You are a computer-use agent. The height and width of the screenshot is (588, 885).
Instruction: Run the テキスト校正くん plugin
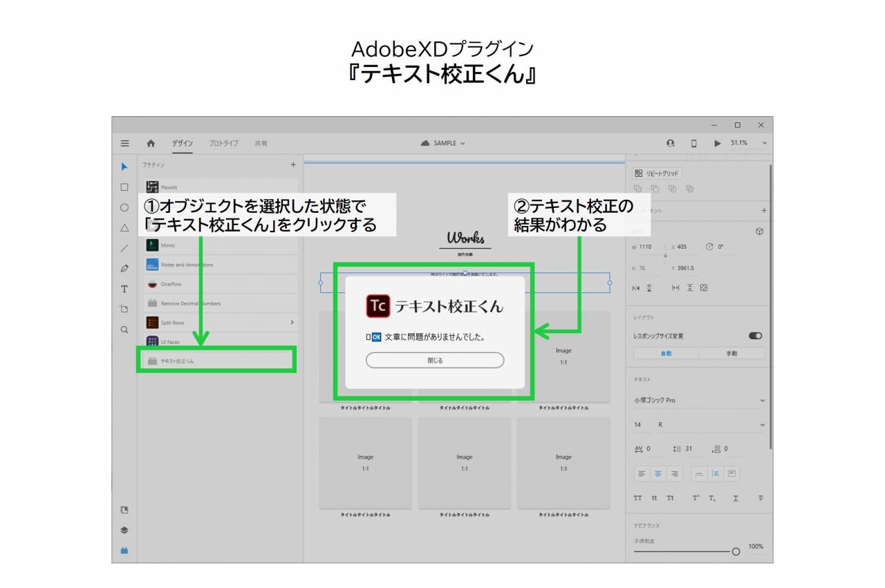220,361
